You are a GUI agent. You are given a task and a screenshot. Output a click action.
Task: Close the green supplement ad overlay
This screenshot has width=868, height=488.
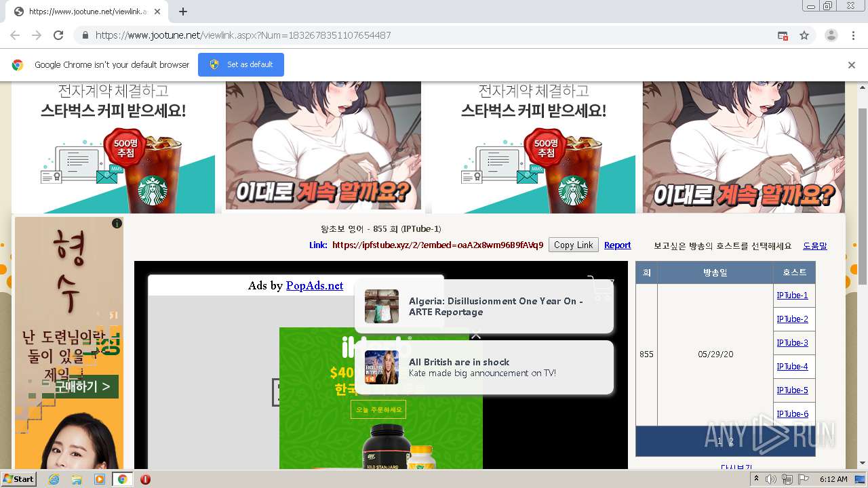point(476,334)
